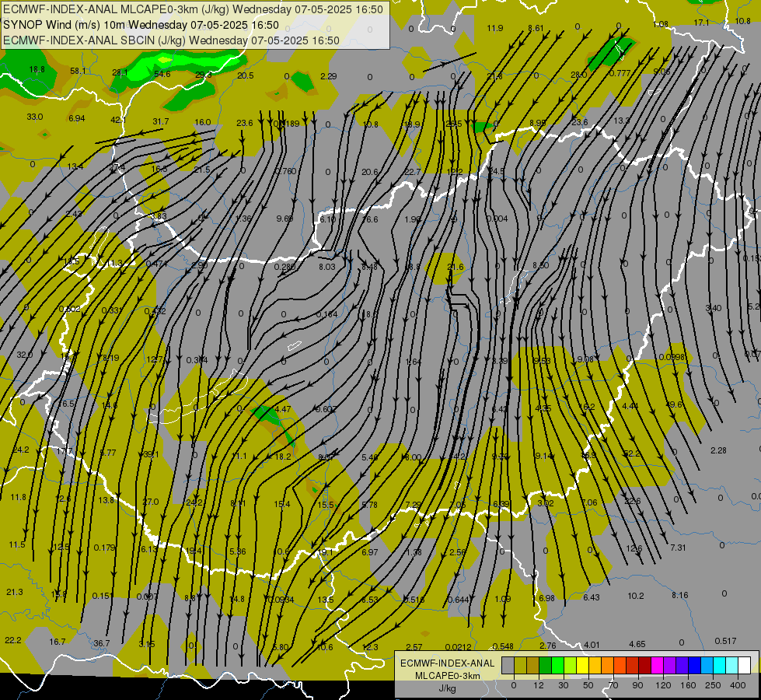The image size is (761, 700).
Task: Click the legend title ECMWF-INDEX-ANAL
Action: coord(447,663)
